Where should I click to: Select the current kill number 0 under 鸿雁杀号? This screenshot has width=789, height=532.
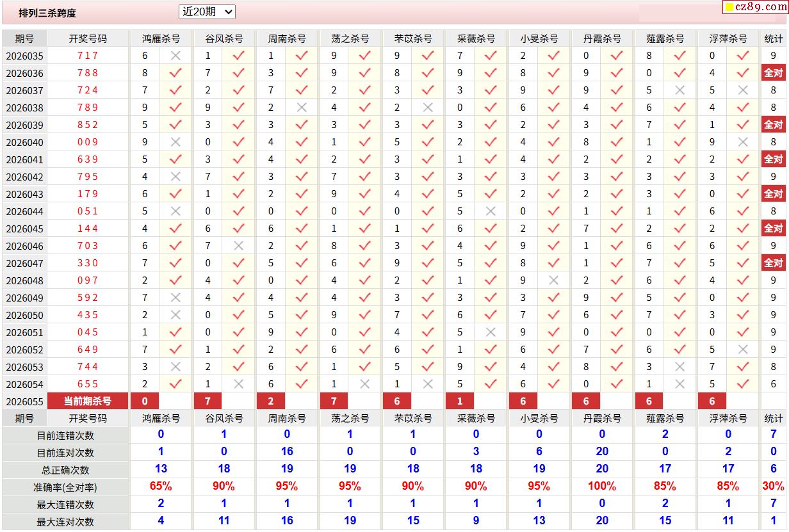click(145, 401)
